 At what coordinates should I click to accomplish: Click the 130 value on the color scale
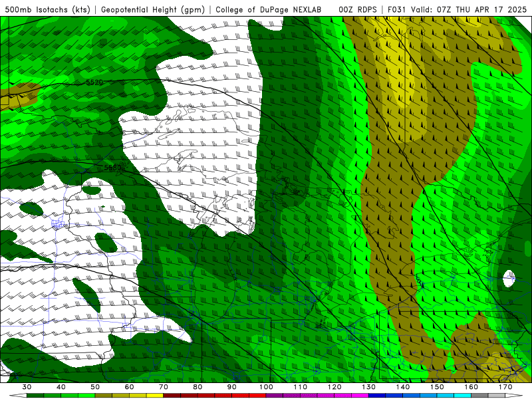[369, 387]
